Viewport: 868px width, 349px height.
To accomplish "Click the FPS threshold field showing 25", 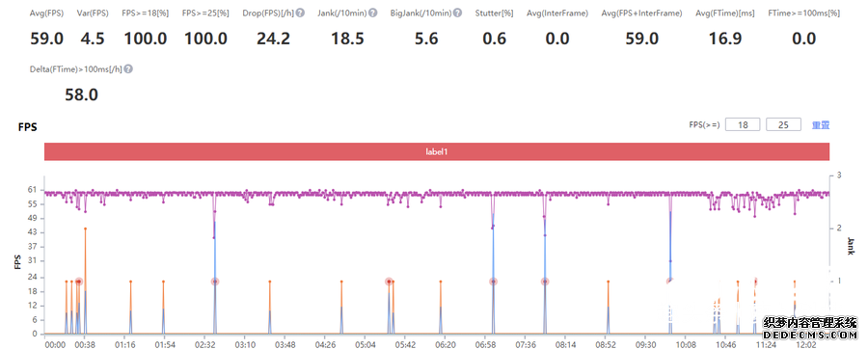I will coord(783,125).
